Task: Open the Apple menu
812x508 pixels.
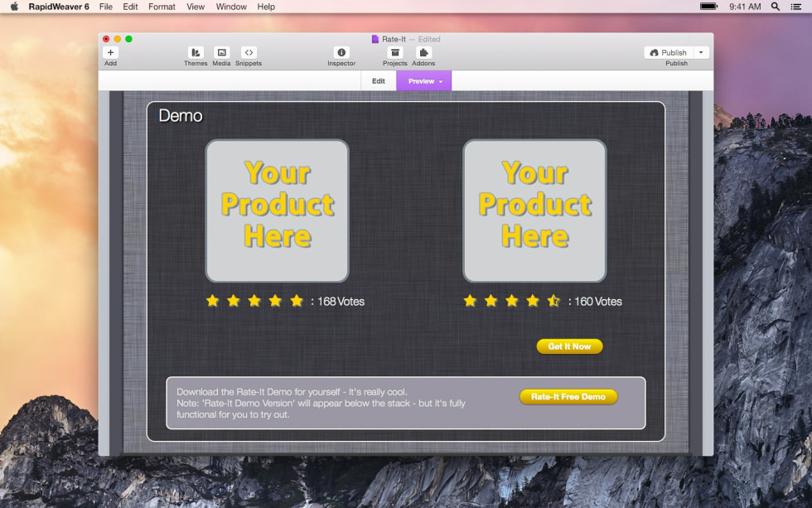Action: point(14,7)
